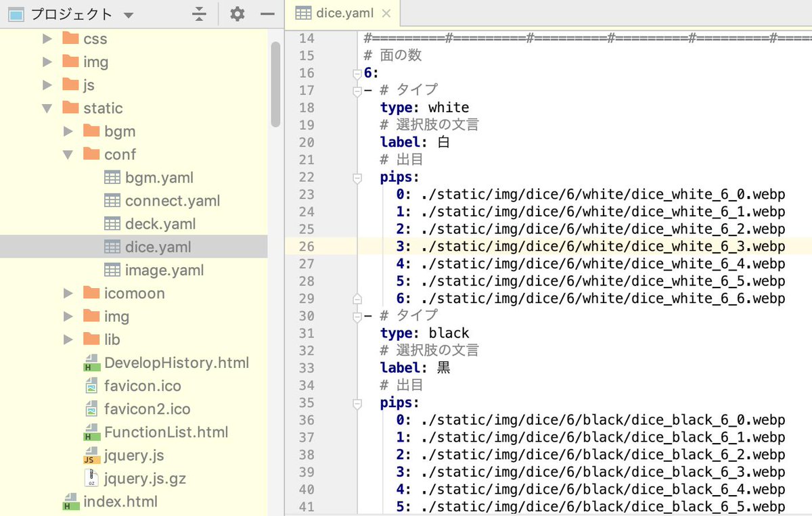The width and height of the screenshot is (812, 516).
Task: Click 'type: white' on line 18
Action: [x=424, y=108]
